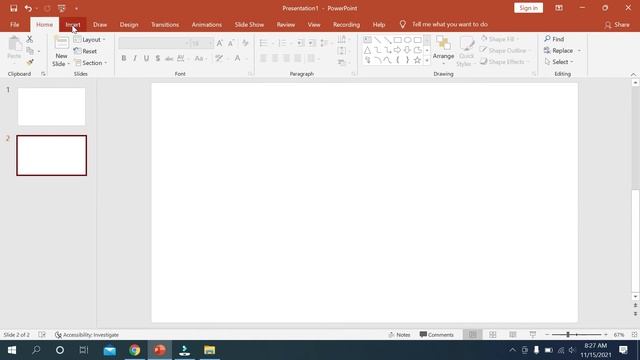Image resolution: width=640 pixels, height=360 pixels.
Task: Zoom out with the minus button
Action: [x=547, y=335]
